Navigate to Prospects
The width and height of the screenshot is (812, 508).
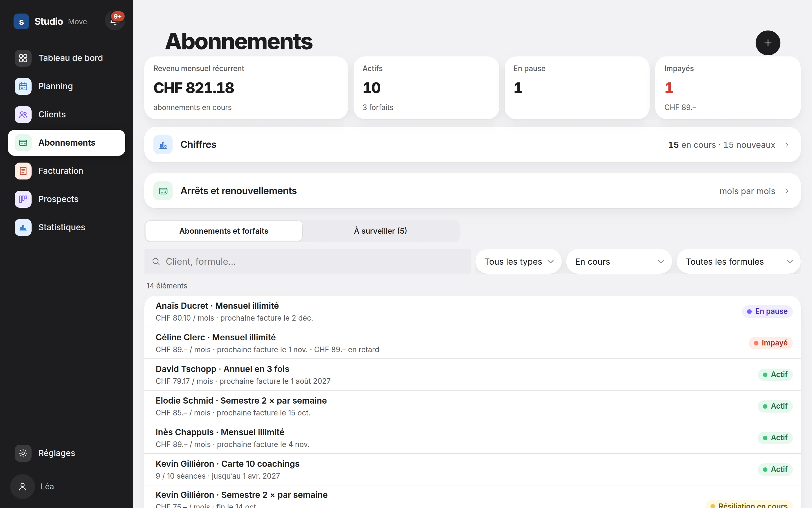click(67, 199)
